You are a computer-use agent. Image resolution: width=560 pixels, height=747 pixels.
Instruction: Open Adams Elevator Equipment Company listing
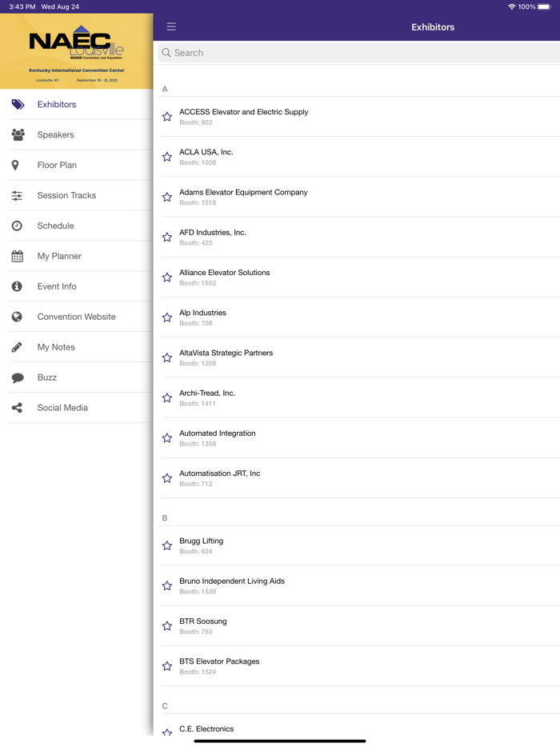(243, 197)
